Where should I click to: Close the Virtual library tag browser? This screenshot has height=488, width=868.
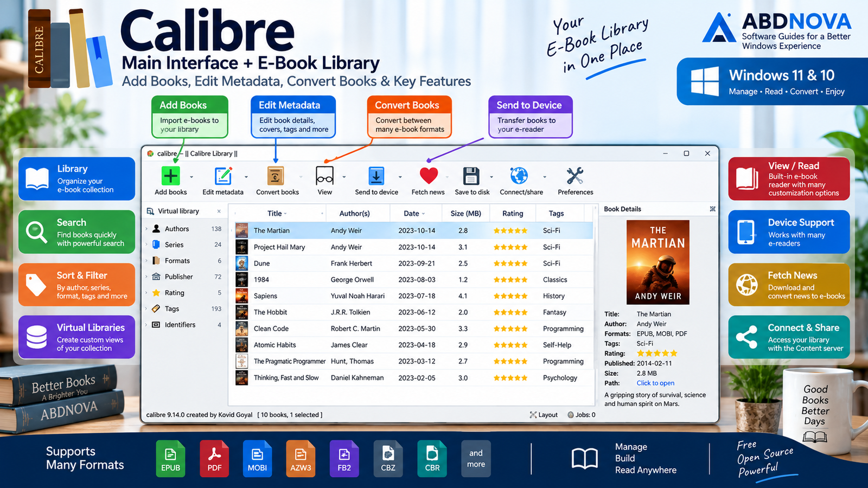tap(219, 211)
